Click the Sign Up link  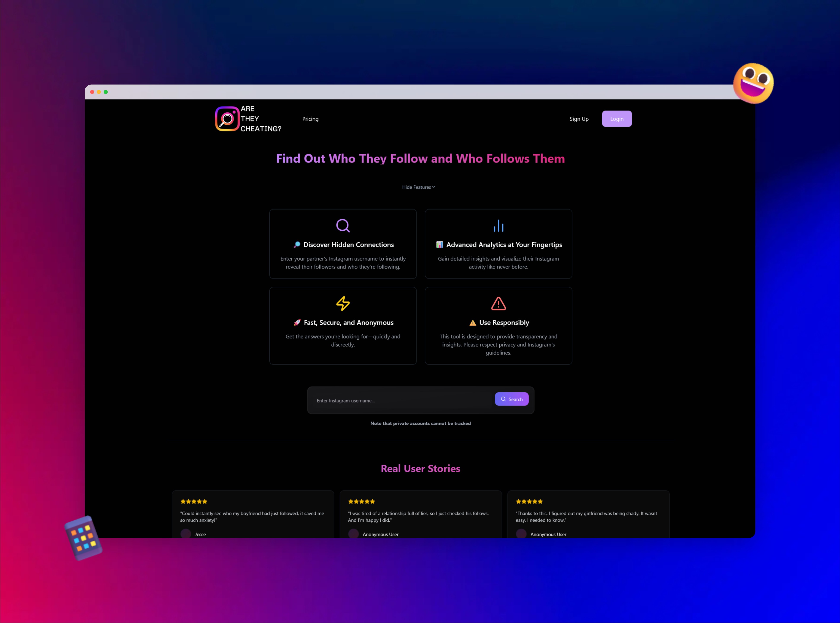click(x=578, y=119)
